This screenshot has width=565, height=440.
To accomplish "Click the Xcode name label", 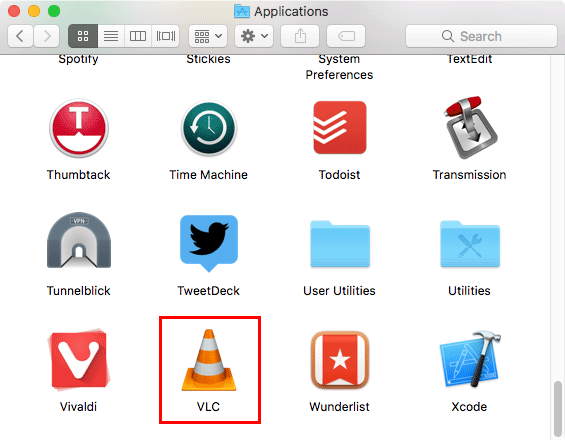I will tap(469, 407).
